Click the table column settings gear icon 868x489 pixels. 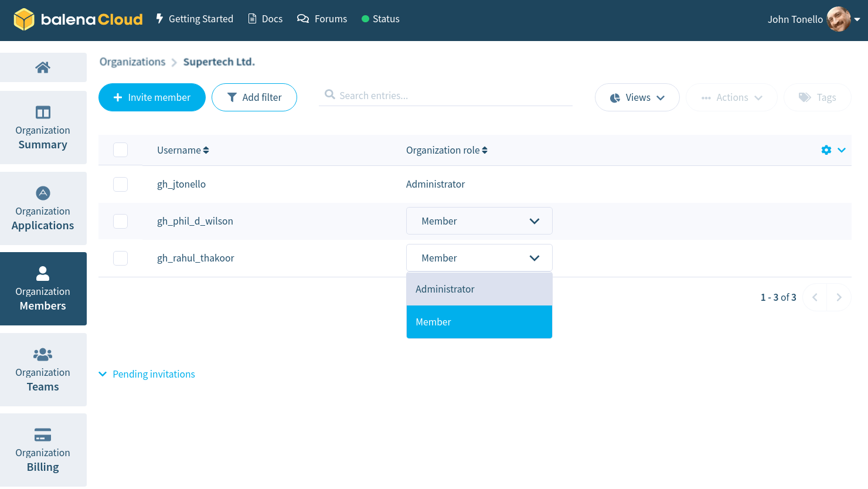coord(826,150)
